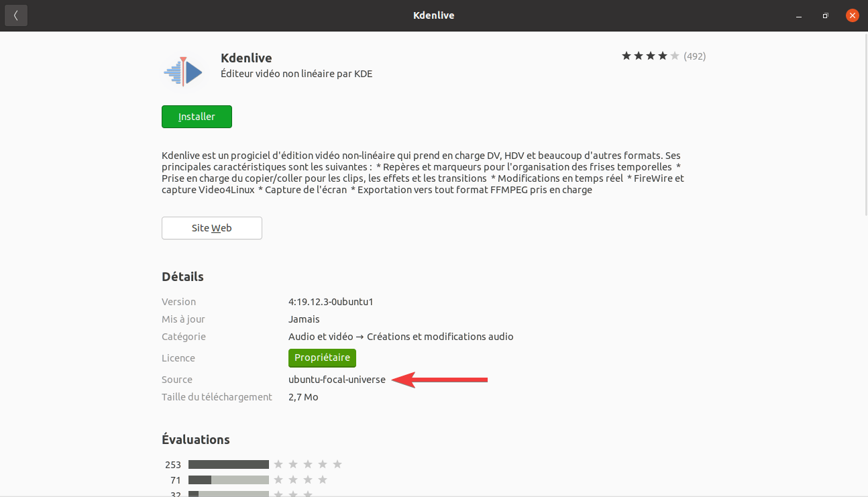868x497 pixels.
Task: Click the 253-vote rating bar
Action: click(228, 464)
